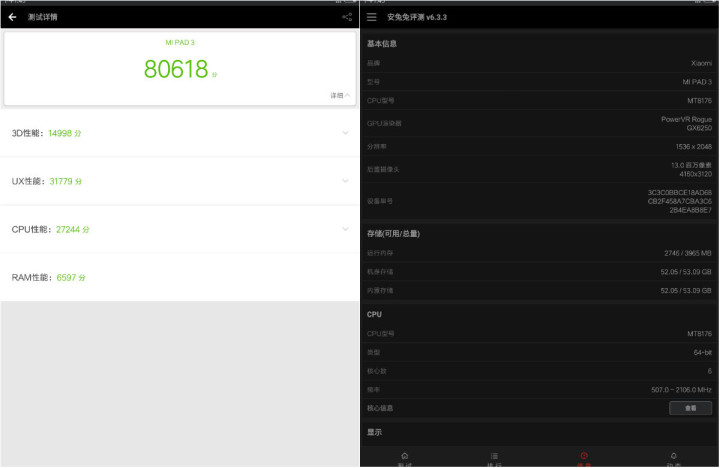720x468 pixels.
Task: Click the frequency value 507.0 ~ 2106.0 MHz
Action: tap(681, 390)
